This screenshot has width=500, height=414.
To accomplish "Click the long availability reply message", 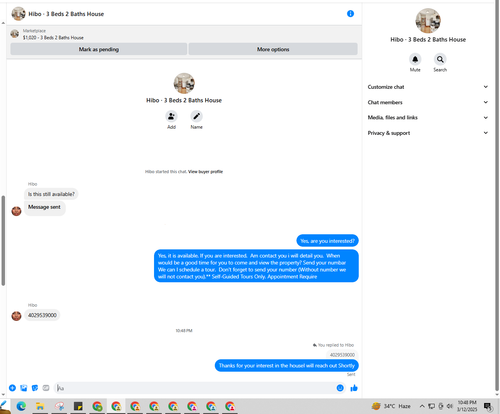I will point(256,266).
